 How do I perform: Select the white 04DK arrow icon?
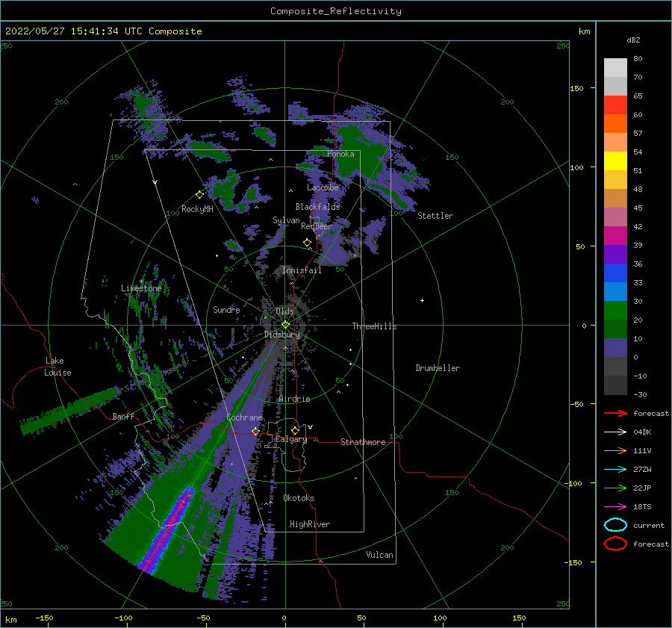click(x=615, y=432)
